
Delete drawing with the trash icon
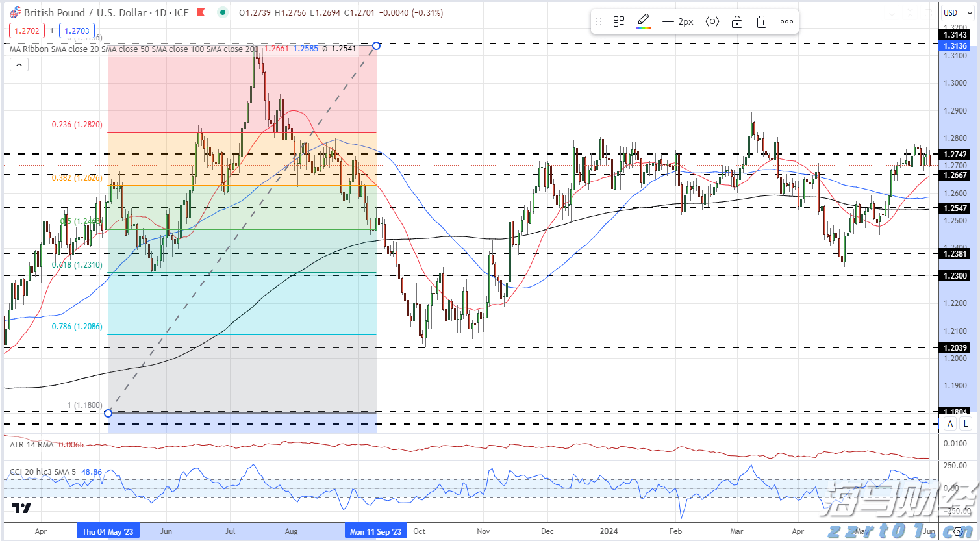click(762, 22)
